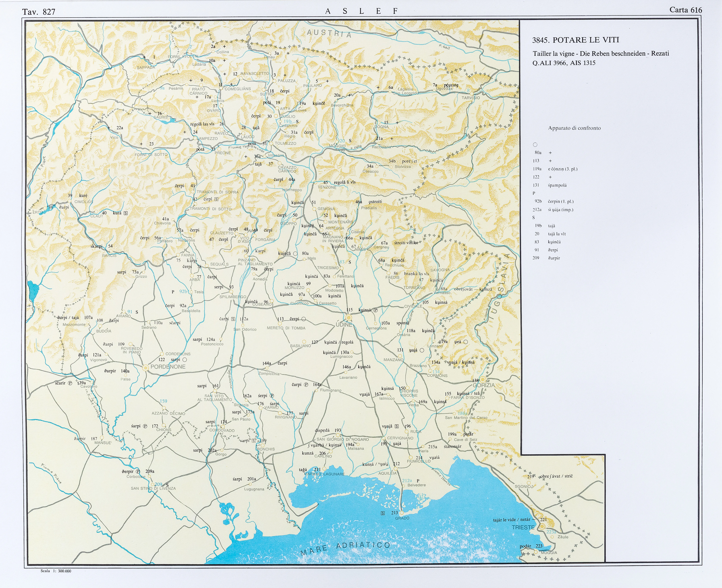This screenshot has height=588, width=722.
Task: Click legend entry 209 'ϑarpir'
Action: [x=554, y=258]
